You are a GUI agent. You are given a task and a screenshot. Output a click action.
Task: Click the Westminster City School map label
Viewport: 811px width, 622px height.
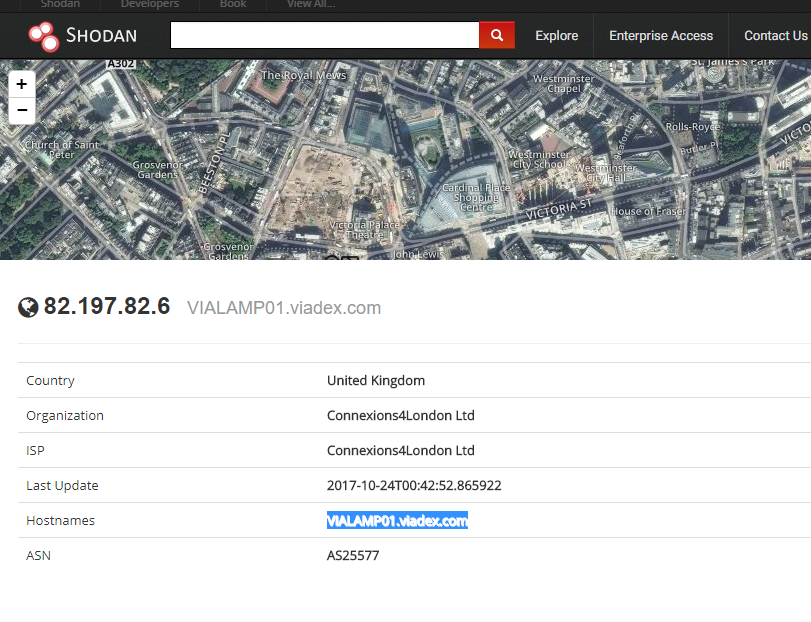(x=539, y=159)
